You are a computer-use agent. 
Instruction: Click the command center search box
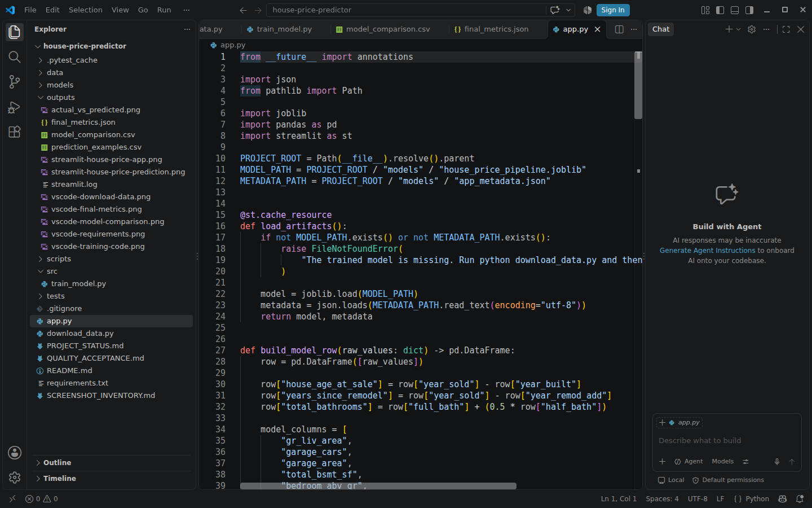pos(407,10)
